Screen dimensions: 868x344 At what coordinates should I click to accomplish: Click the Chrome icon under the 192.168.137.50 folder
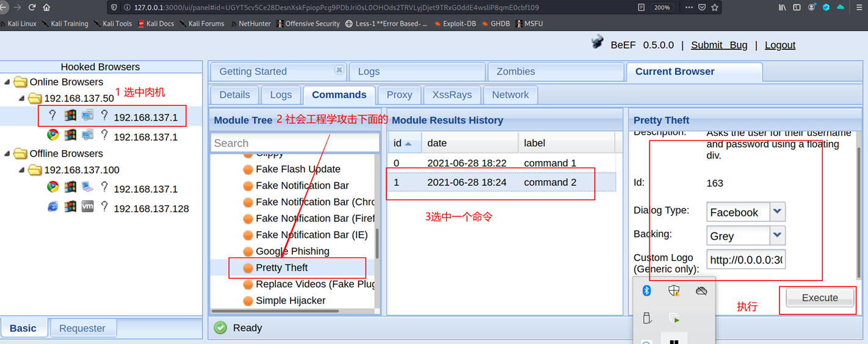[x=53, y=135]
